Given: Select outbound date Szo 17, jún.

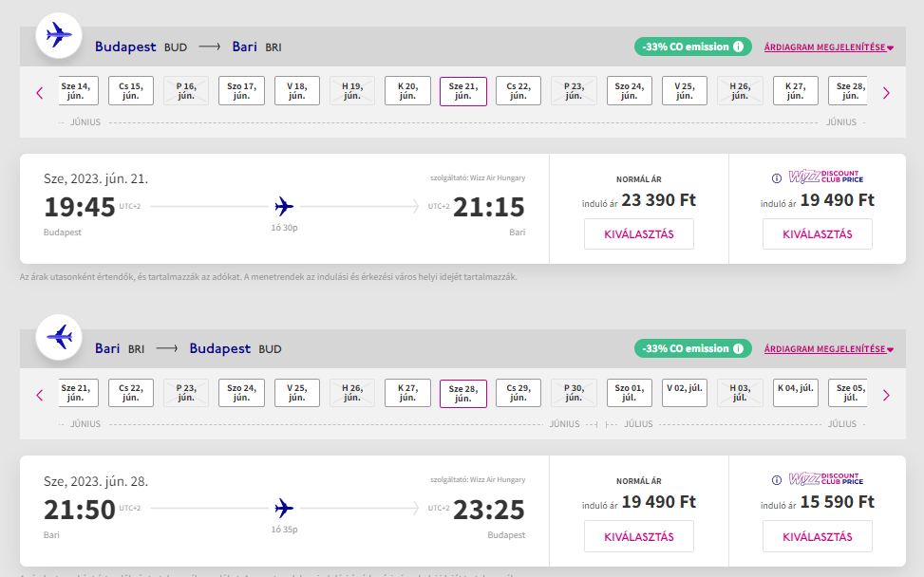Looking at the screenshot, I should (x=241, y=90).
